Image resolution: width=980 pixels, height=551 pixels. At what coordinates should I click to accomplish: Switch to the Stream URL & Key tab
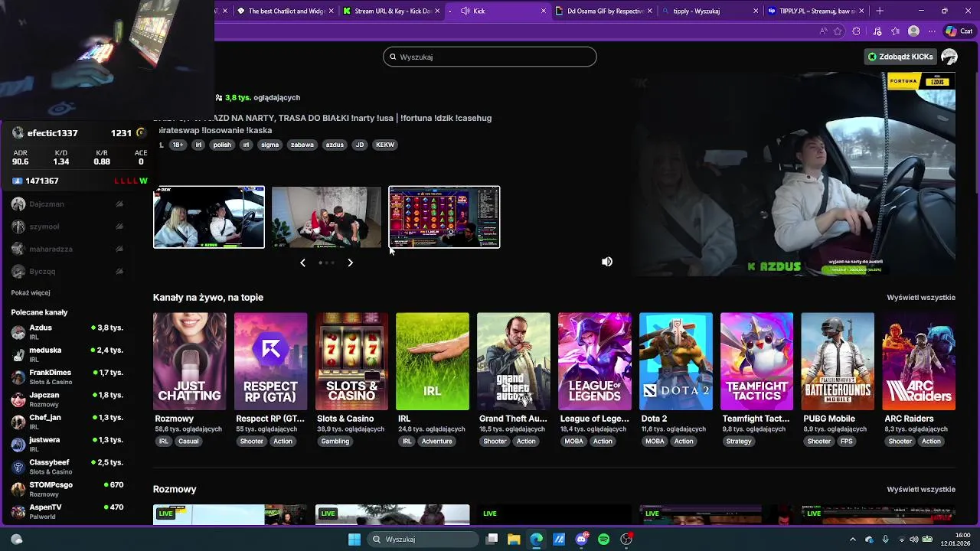point(391,11)
